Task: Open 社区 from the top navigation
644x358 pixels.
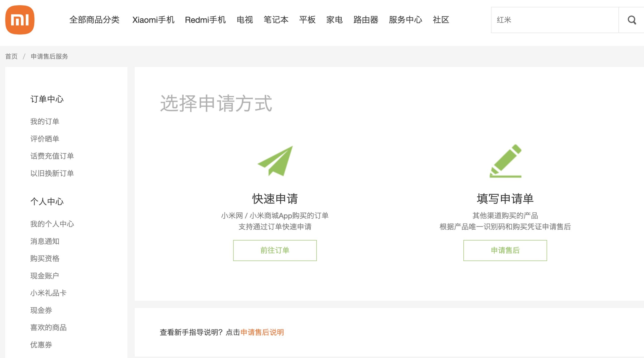Action: click(x=441, y=20)
